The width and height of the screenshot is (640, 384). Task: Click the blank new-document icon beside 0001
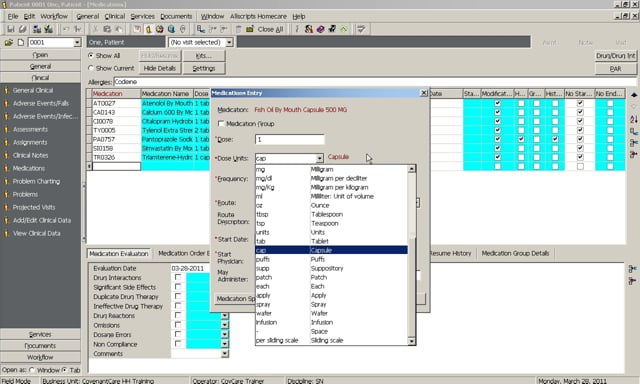tap(20, 42)
